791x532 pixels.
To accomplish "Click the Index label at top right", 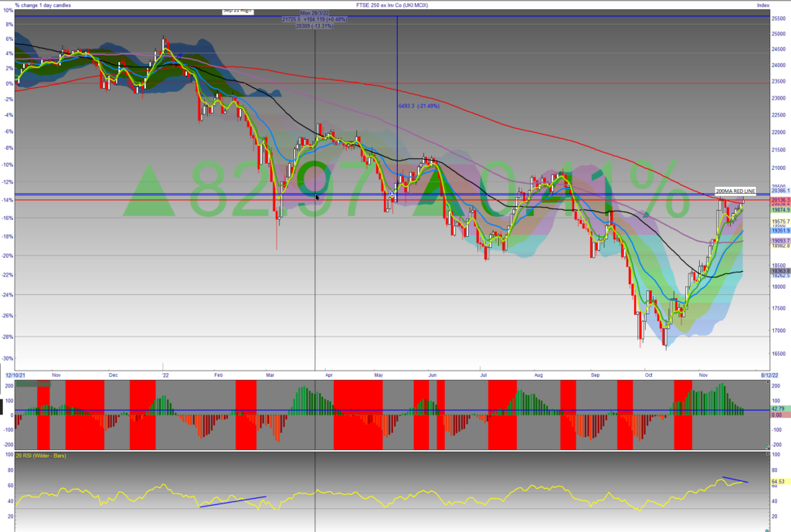I will tap(763, 5).
